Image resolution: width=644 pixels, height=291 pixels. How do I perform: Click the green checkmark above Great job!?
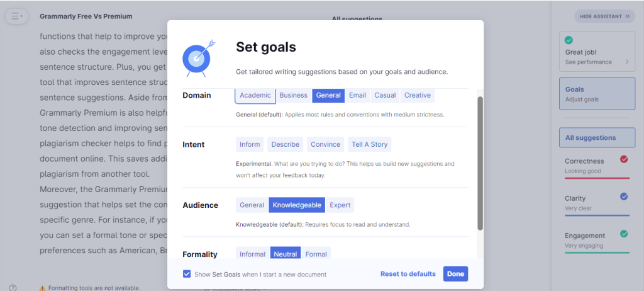click(x=569, y=40)
